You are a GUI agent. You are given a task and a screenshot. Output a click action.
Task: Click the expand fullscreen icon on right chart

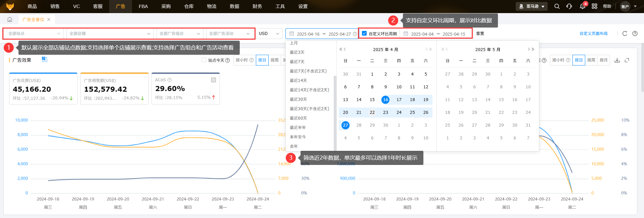[x=627, y=60]
